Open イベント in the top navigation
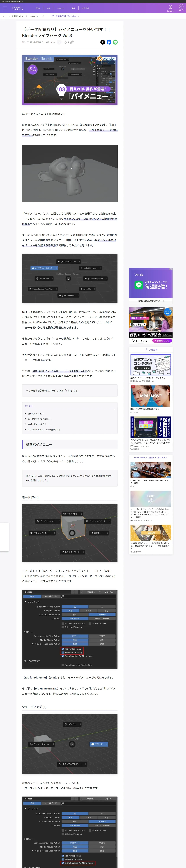 tap(61, 8)
